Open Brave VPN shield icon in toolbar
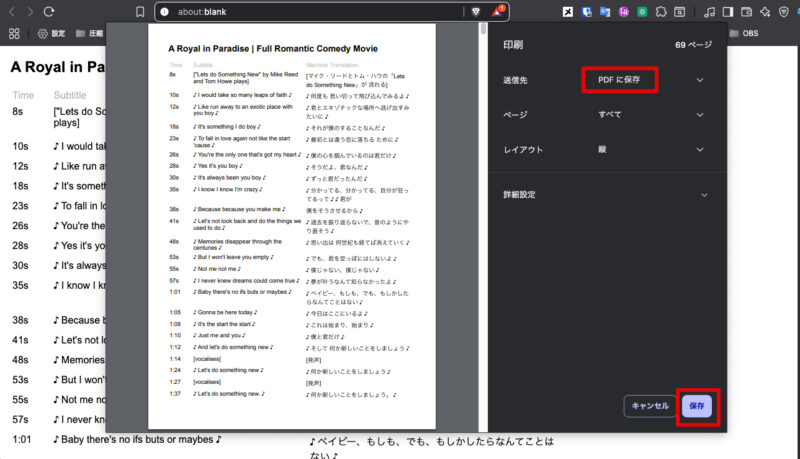 784,12
